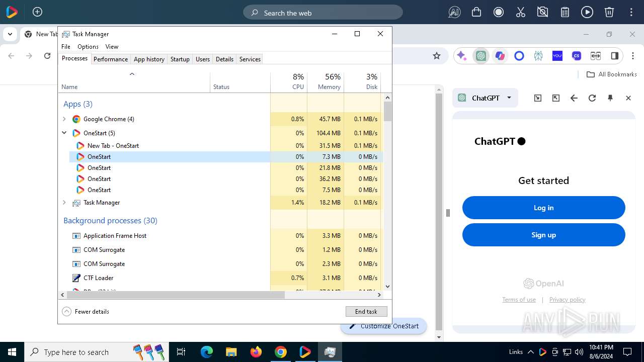644x362 pixels.
Task: Click the End task button
Action: point(366,311)
